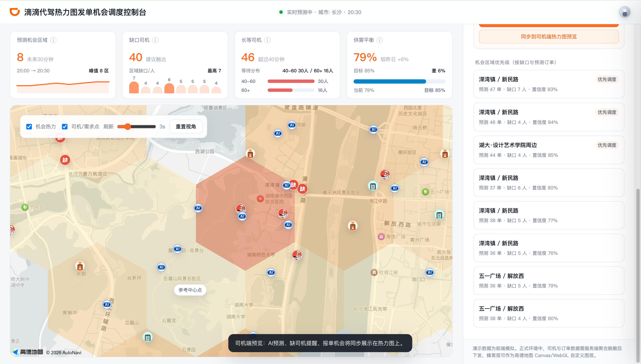The image size is (641, 364).
Task: Open the 溁湾镇 card with 置信度 76%
Action: coord(549,248)
